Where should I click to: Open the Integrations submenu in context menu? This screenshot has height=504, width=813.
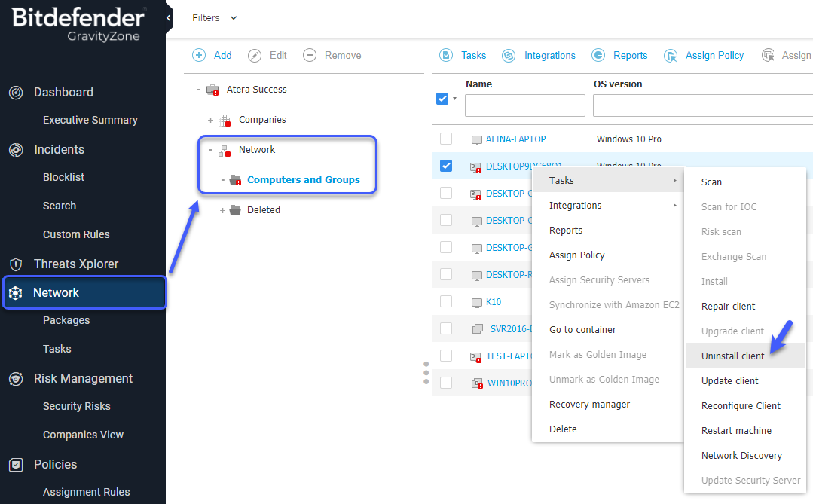[x=607, y=206]
